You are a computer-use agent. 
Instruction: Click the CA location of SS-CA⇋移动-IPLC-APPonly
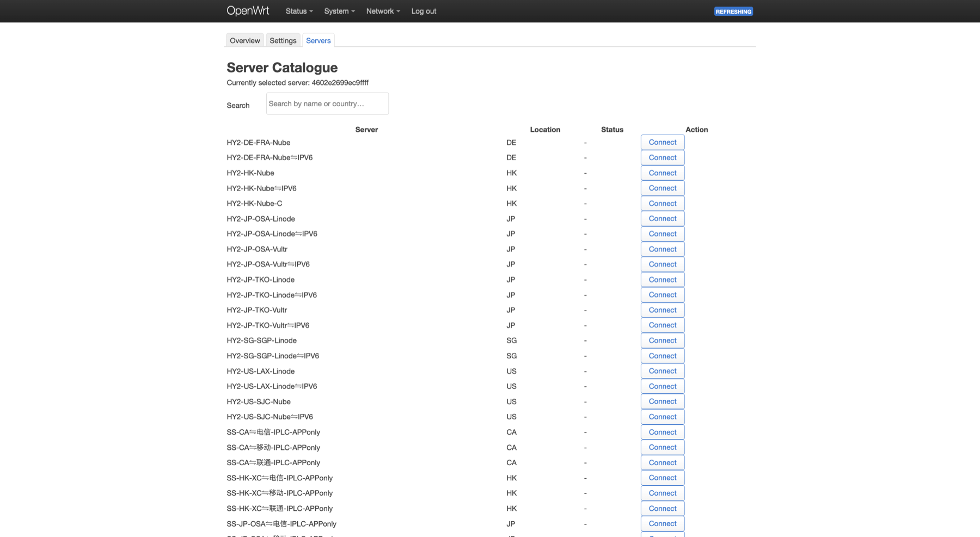coord(511,448)
